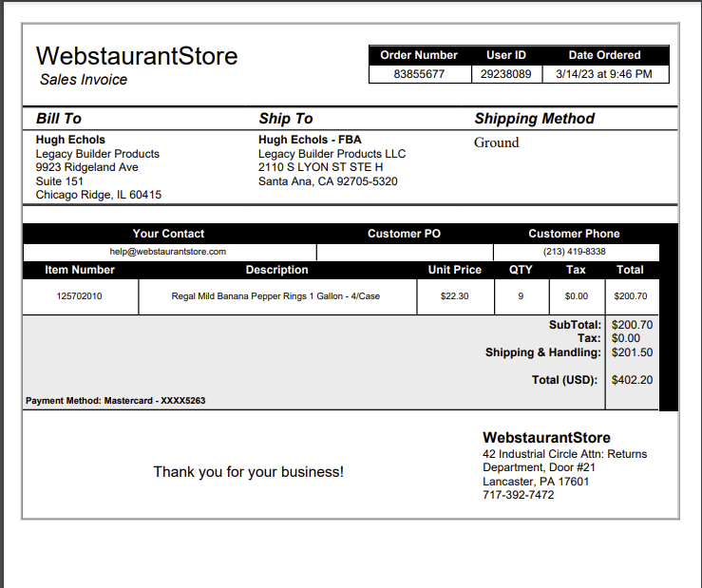Click Lancaster, PA 17601
Screen dimensions: 702x588
point(536,482)
